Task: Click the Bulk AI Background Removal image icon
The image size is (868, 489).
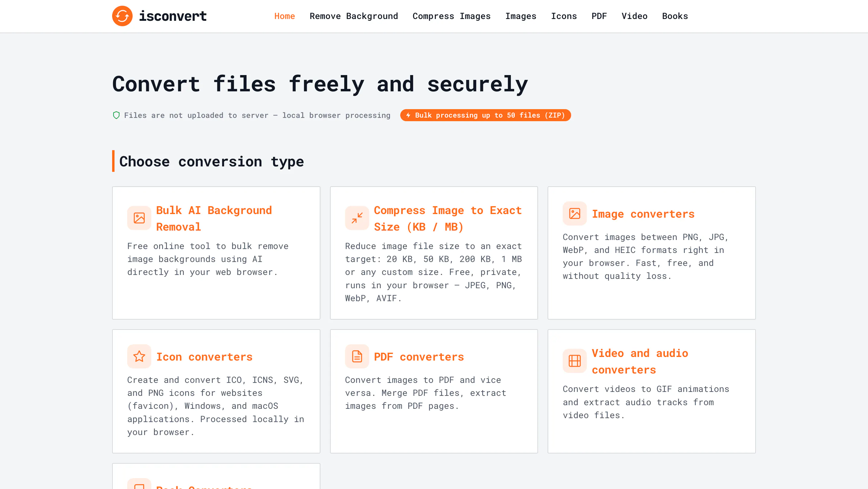Action: click(139, 218)
